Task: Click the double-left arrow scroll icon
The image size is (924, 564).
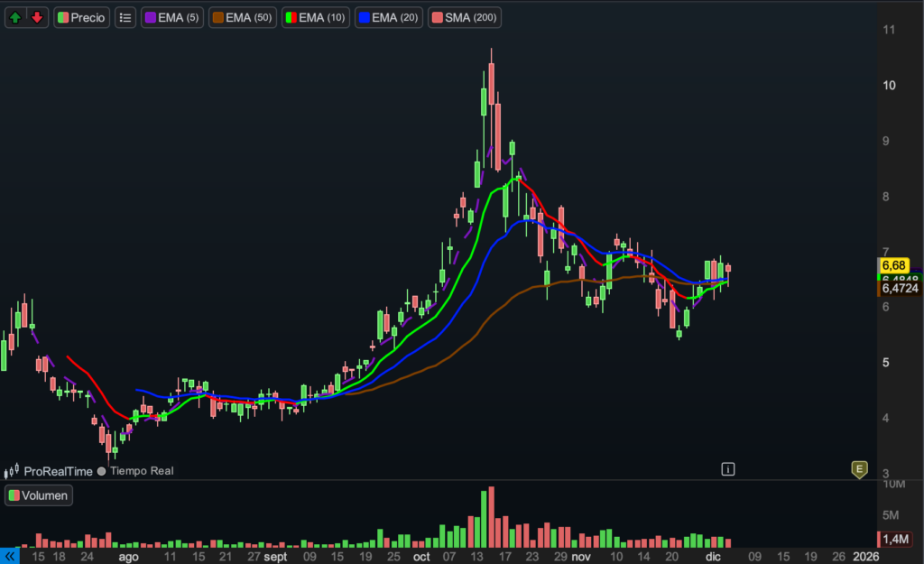Action: [10, 557]
